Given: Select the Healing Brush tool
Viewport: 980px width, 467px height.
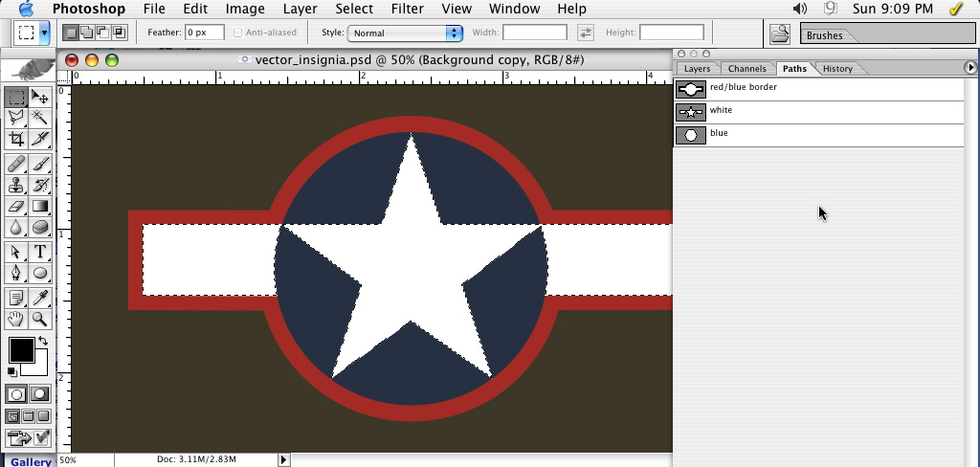Looking at the screenshot, I should point(17,165).
